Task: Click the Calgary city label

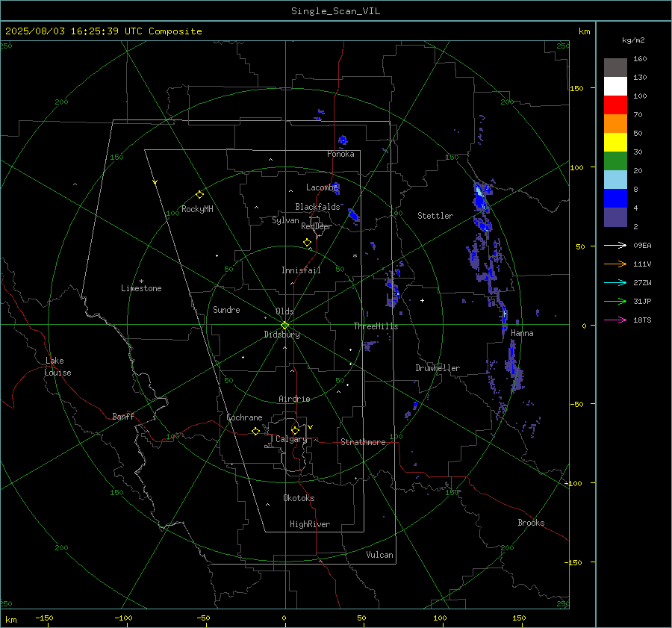Action: pyautogui.click(x=291, y=439)
